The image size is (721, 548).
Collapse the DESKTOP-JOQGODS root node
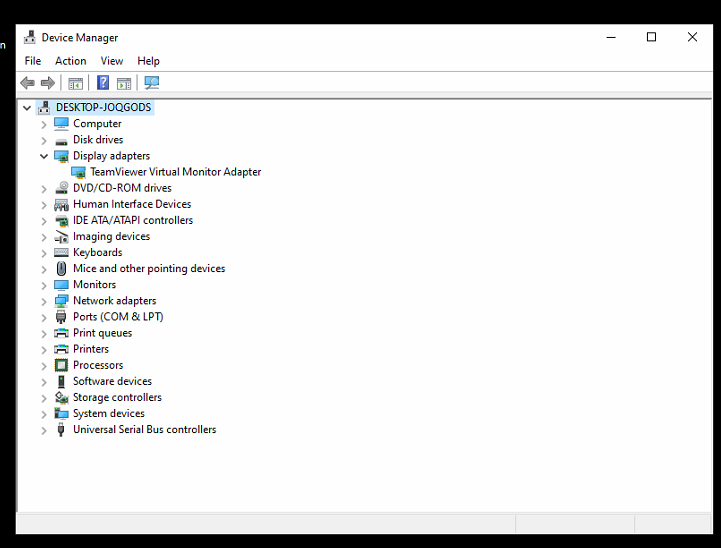27,108
